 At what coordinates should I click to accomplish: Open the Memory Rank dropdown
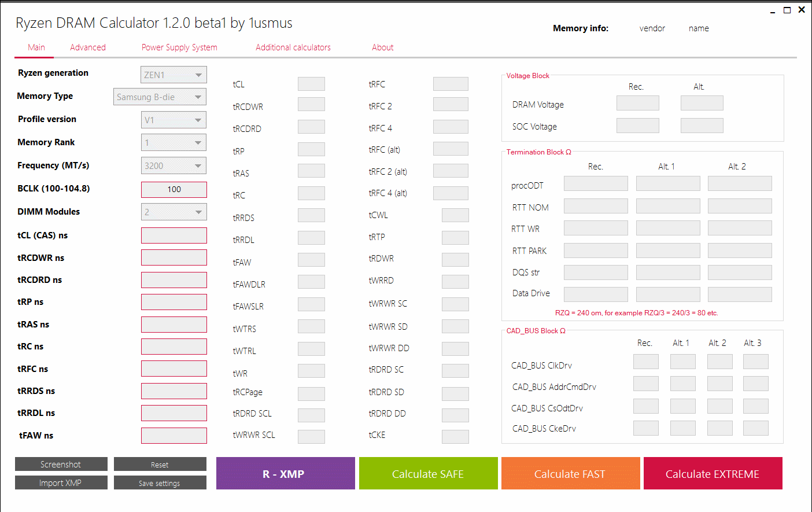pyautogui.click(x=174, y=142)
